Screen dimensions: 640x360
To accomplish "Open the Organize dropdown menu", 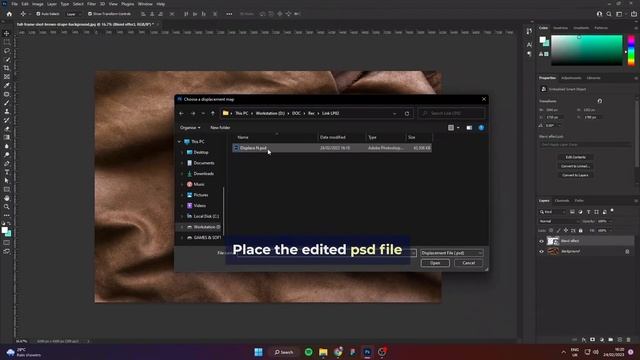I will click(190, 128).
